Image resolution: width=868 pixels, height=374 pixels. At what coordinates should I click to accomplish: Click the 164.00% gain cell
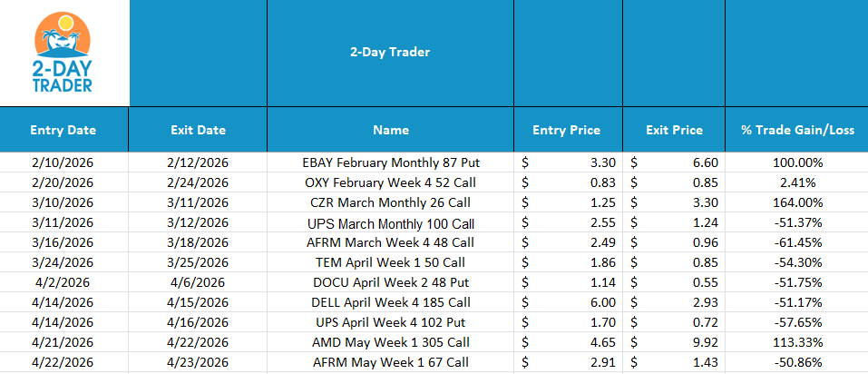click(797, 202)
